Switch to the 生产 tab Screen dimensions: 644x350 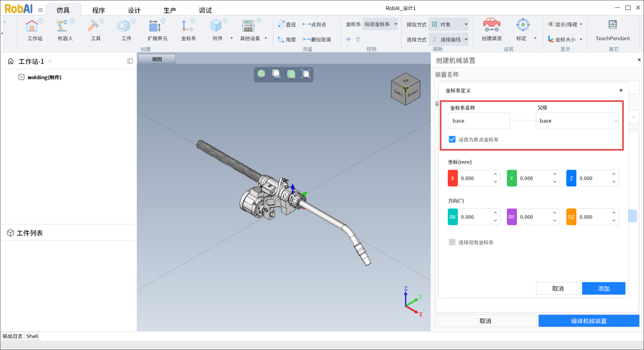(x=170, y=10)
